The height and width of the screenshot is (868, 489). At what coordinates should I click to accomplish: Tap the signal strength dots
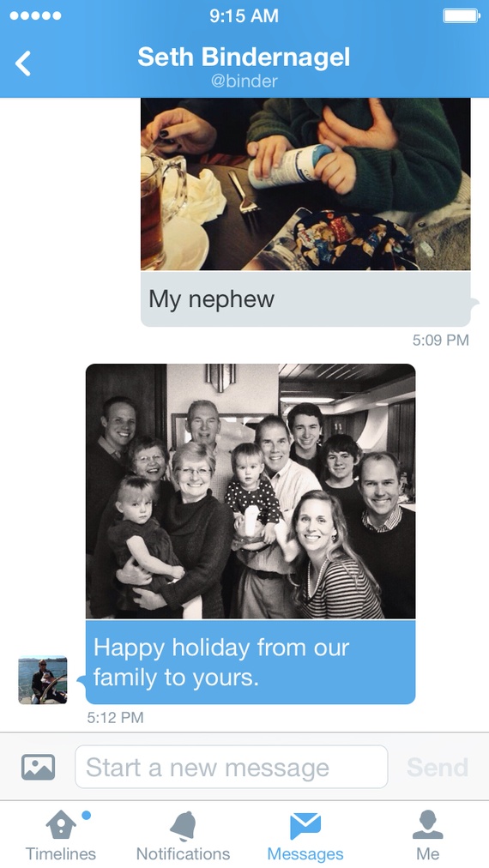[35, 15]
